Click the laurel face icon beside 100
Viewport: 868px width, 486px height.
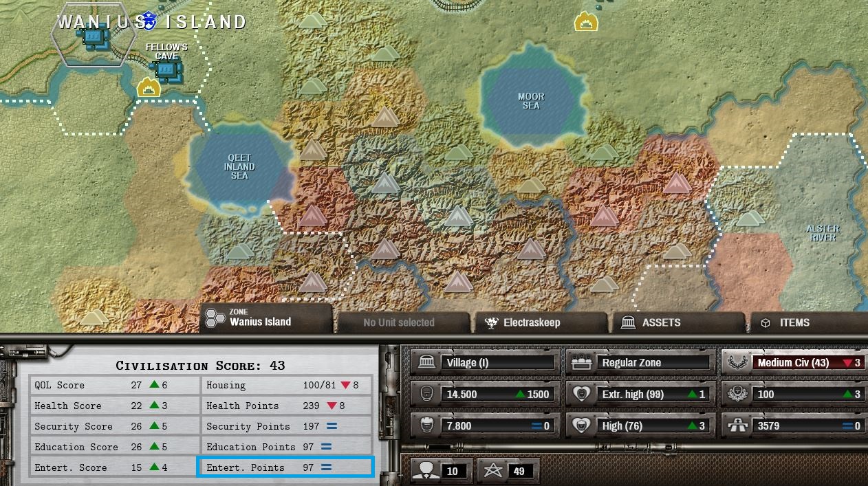click(737, 394)
